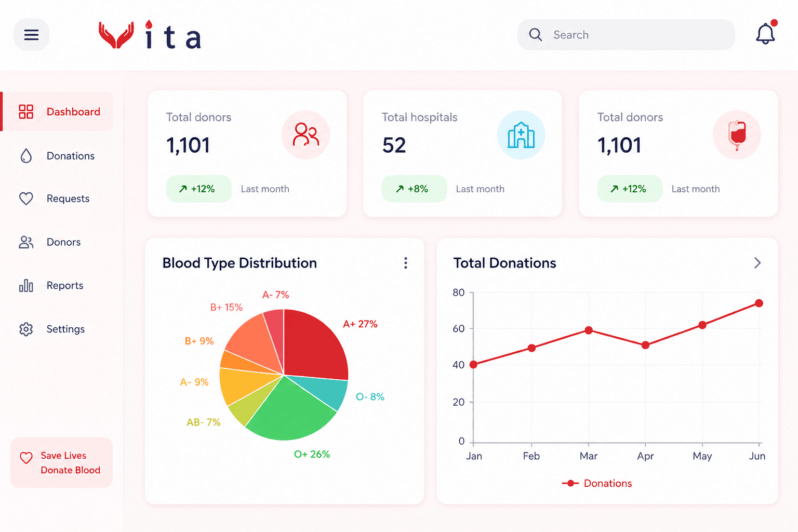The height and width of the screenshot is (532, 798).
Task: Click the 52 hospitals value
Action: 394,145
